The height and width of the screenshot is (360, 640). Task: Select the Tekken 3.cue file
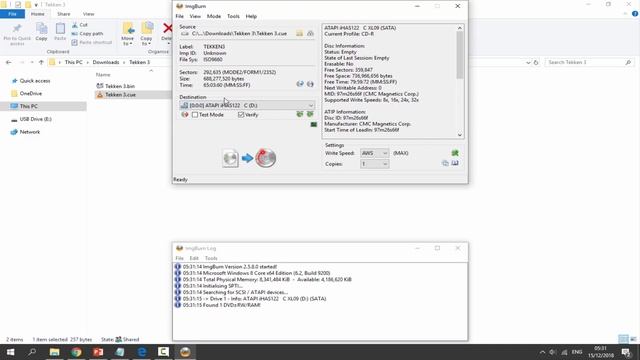point(120,95)
